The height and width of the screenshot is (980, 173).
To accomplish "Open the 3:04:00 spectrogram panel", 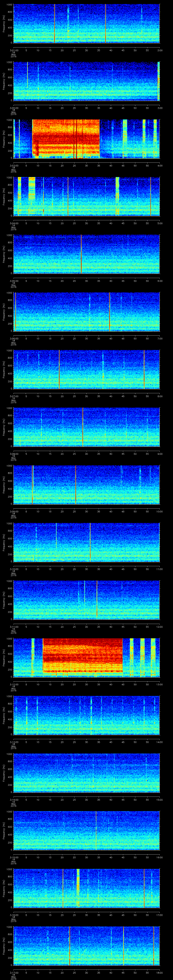I will [87, 196].
